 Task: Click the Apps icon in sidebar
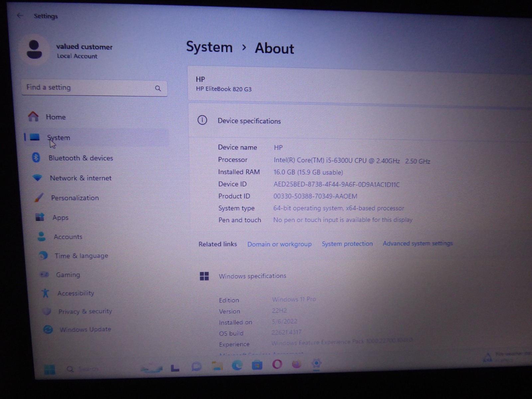point(40,217)
